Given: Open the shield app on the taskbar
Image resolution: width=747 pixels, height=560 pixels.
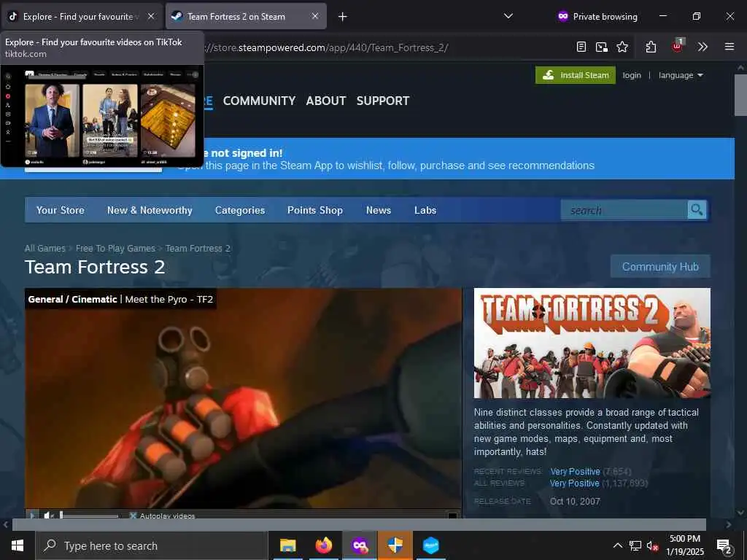Looking at the screenshot, I should [395, 545].
